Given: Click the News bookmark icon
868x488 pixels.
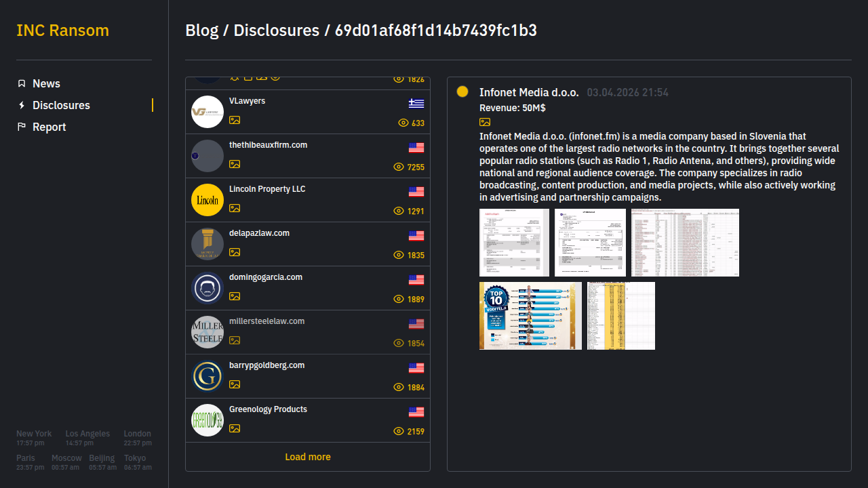Looking at the screenshot, I should pos(22,83).
